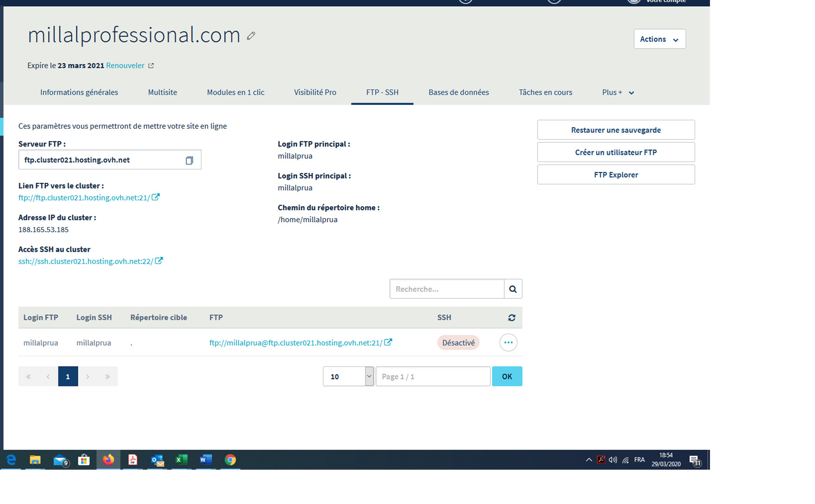
Task: Open the results-per-page dropdown showing 10
Action: pyautogui.click(x=348, y=377)
